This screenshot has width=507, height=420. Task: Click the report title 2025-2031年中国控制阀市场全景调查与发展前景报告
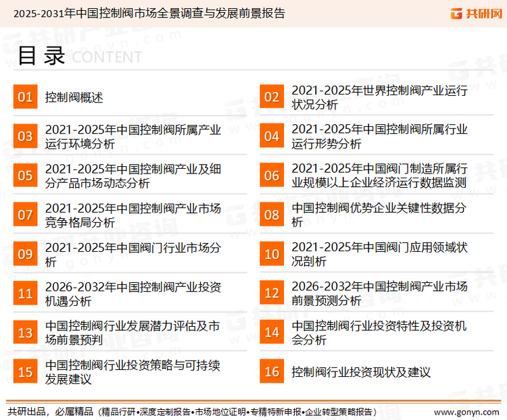[x=149, y=14]
